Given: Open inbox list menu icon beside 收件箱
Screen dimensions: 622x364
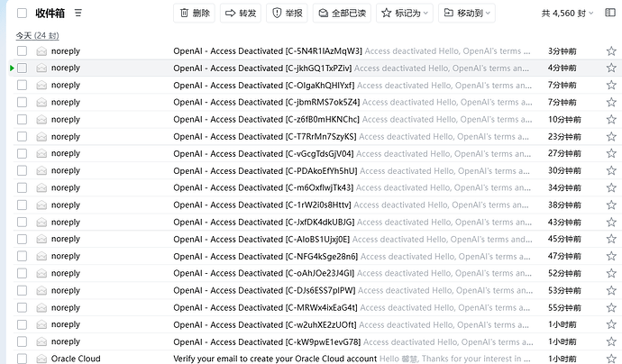Looking at the screenshot, I should (x=78, y=14).
